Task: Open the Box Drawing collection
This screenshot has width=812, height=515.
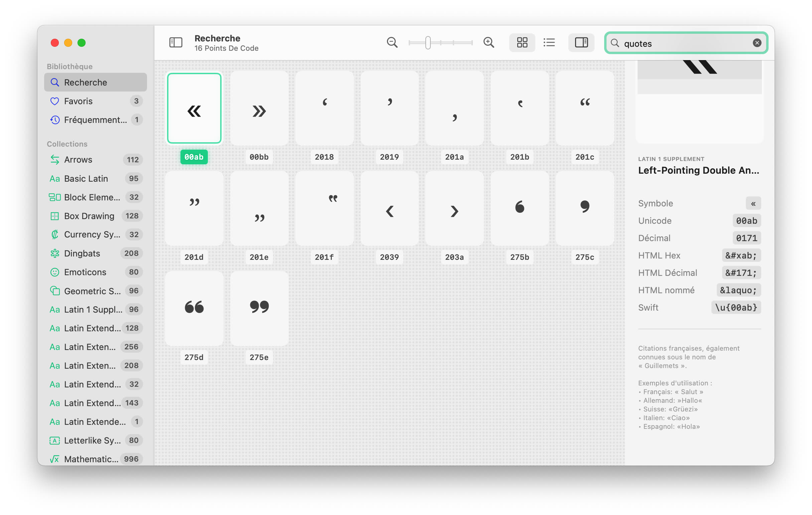Action: pos(89,216)
